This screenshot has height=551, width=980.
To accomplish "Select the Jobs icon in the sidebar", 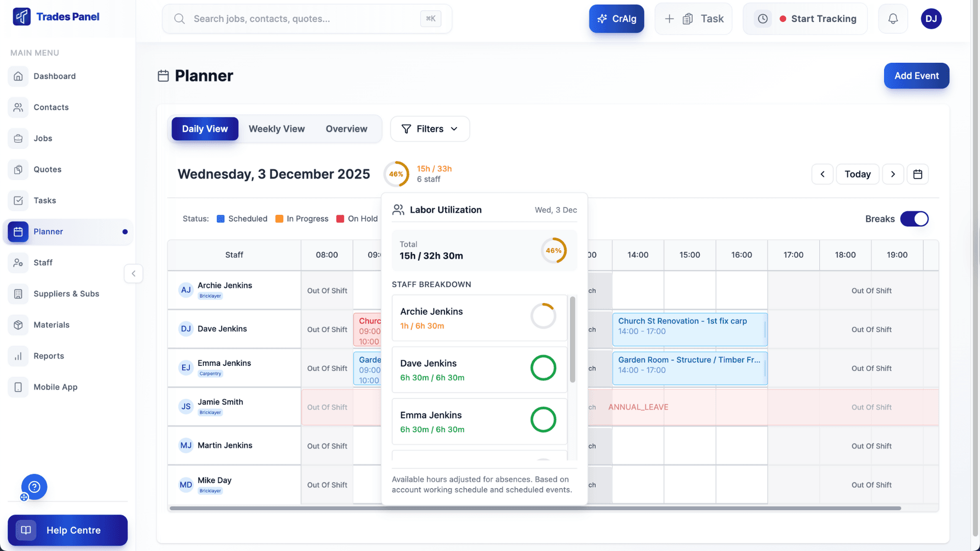I will [x=18, y=138].
